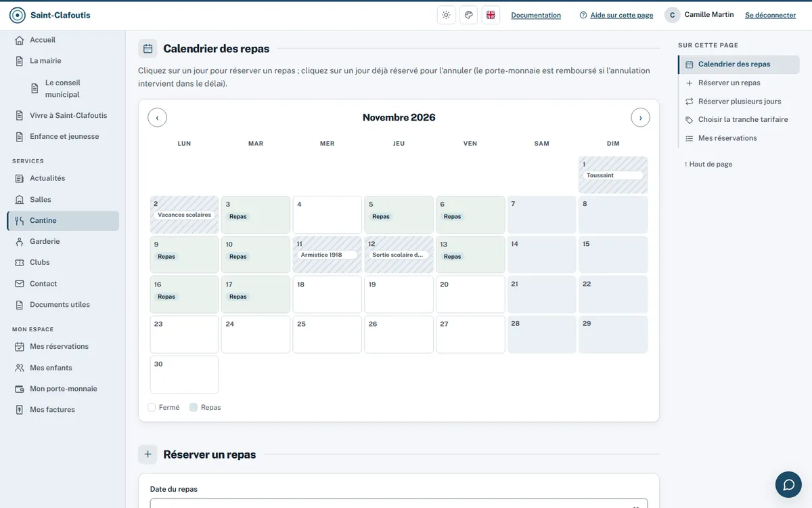Toggle the light/dark theme sun icon

click(446, 15)
